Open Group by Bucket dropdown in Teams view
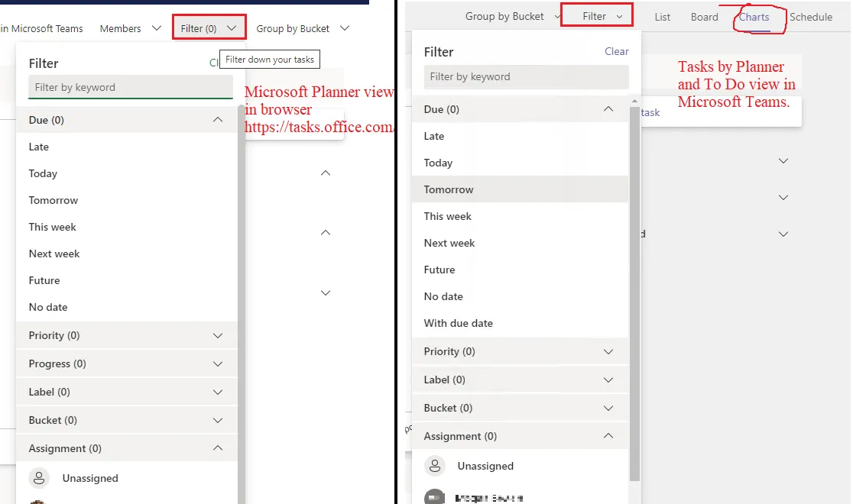This screenshot has width=853, height=504. coord(512,16)
